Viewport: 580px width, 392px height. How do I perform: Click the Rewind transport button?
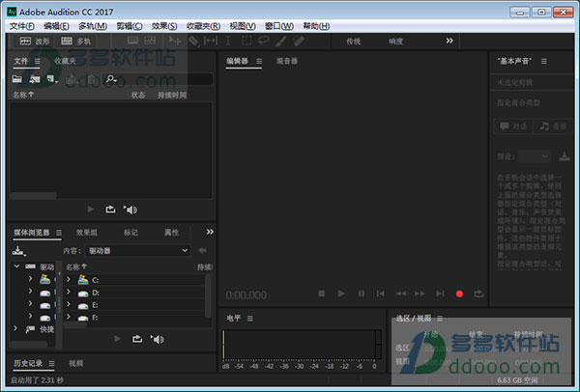(x=400, y=294)
